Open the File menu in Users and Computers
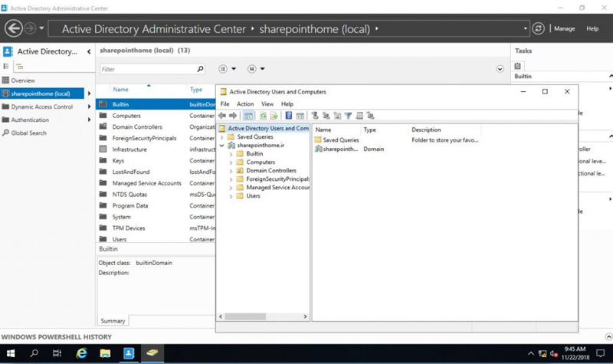Screen dimensions: 613x364 225,104
